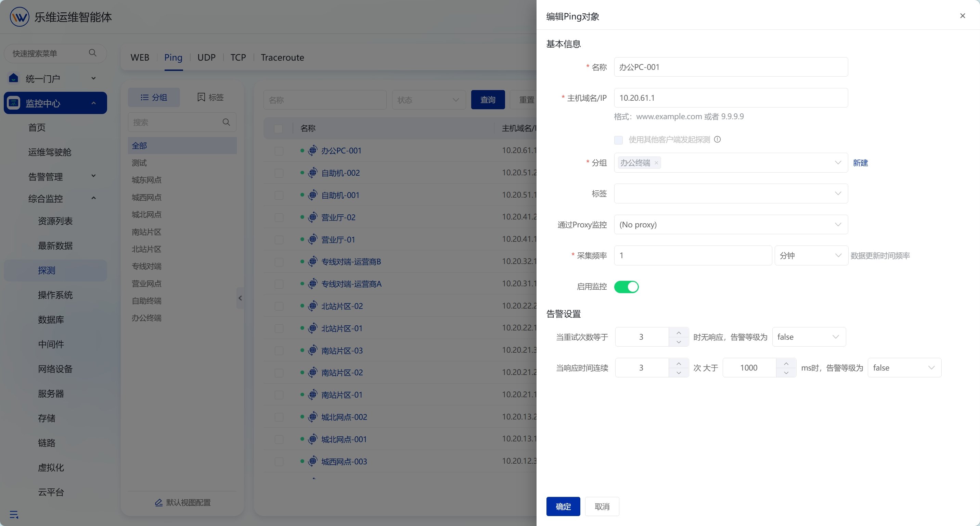Decrease the 1000 ms threshold value
980x526 pixels.
click(x=786, y=372)
